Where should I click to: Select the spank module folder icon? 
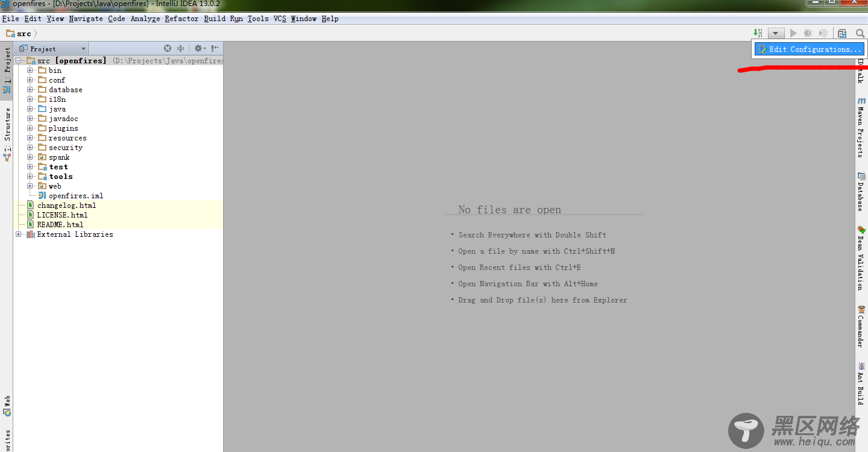[x=42, y=157]
